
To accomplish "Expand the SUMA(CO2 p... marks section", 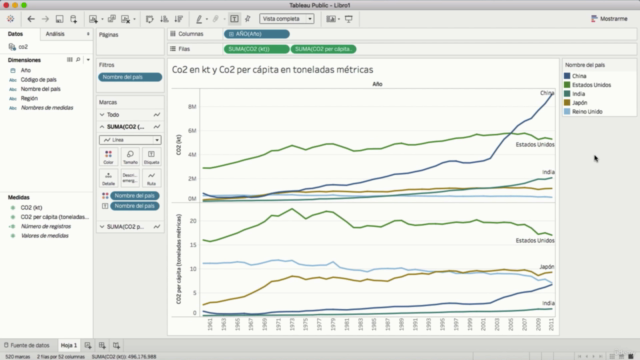I will pyautogui.click(x=102, y=227).
